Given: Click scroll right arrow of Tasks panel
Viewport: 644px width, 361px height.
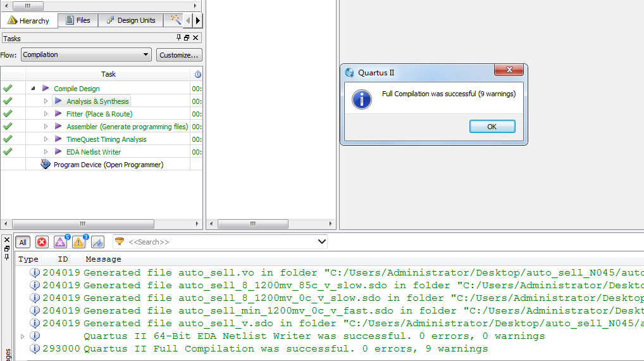Looking at the screenshot, I should (197, 224).
